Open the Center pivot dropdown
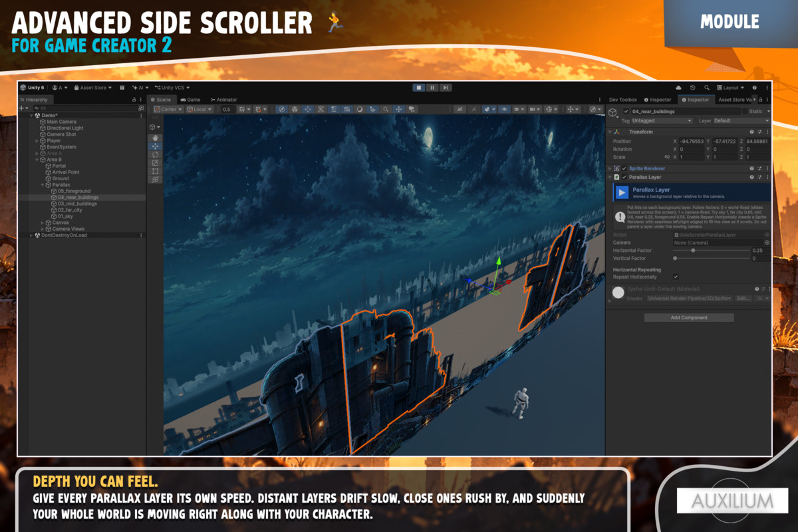The width and height of the screenshot is (798, 532). coord(168,109)
